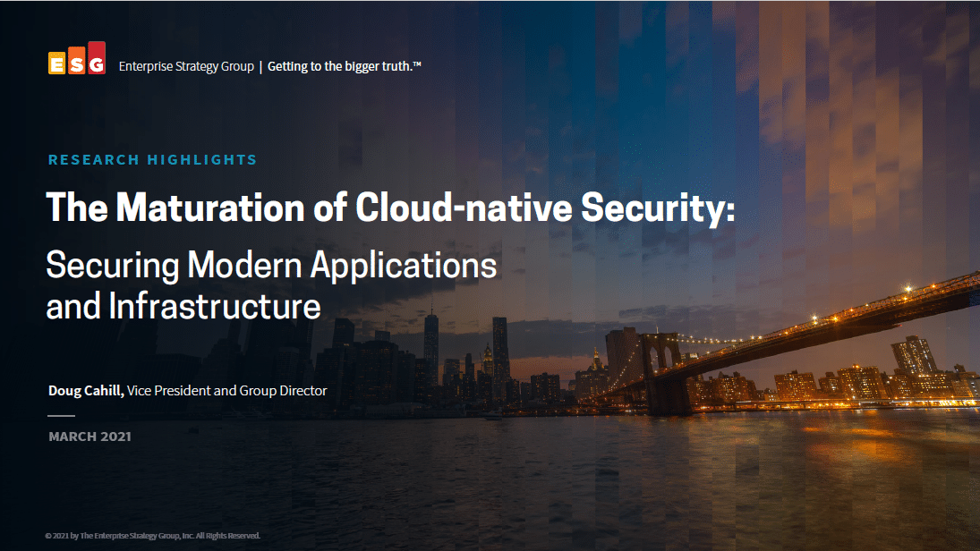Click the 'Maturation of Cloud-native Security' title
Viewport: 980px width, 551px height.
point(390,208)
